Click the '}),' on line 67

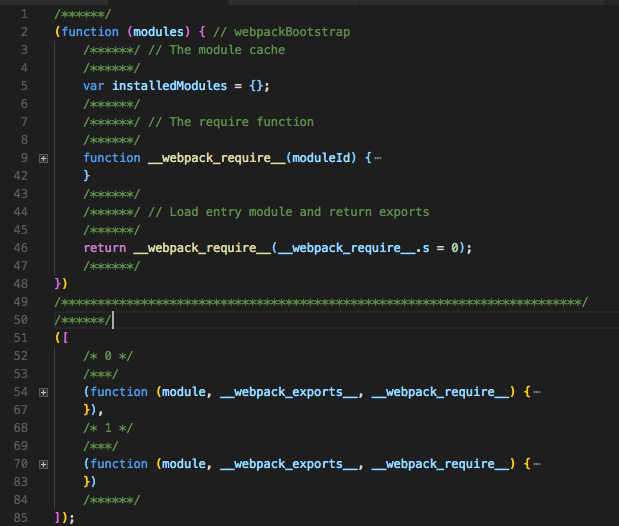click(93, 410)
